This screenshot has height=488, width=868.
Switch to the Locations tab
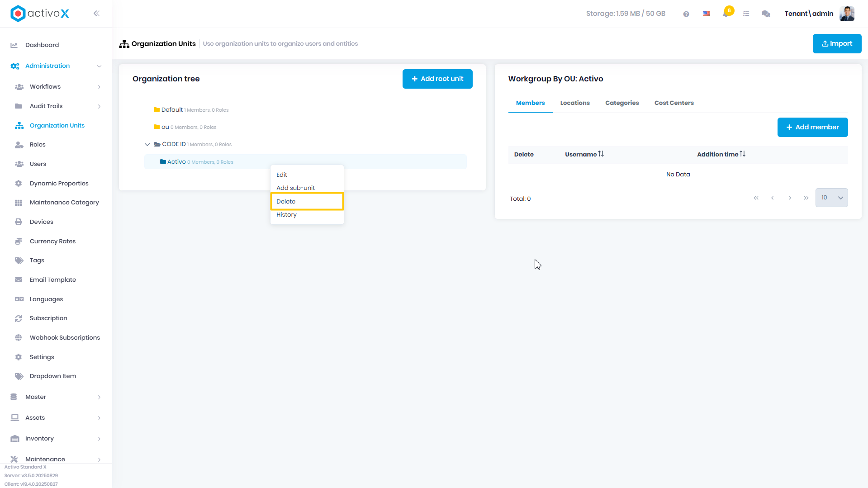point(575,103)
